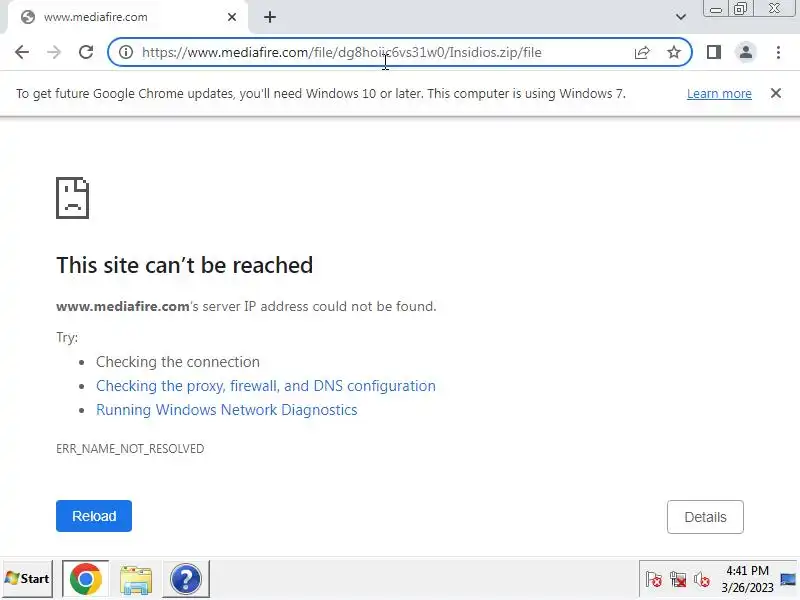Bookmark this tab with the star icon
The height and width of the screenshot is (600, 800).
coord(674,52)
